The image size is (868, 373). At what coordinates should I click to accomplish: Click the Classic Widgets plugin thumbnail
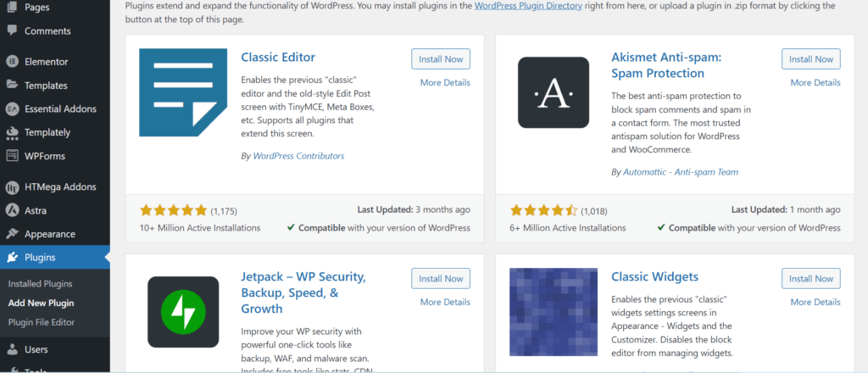pyautogui.click(x=554, y=312)
